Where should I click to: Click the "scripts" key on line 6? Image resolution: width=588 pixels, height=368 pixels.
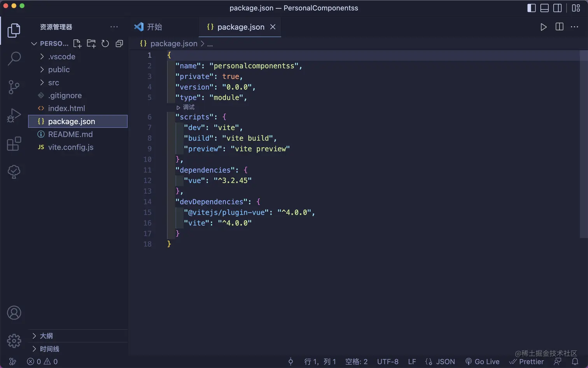(194, 117)
